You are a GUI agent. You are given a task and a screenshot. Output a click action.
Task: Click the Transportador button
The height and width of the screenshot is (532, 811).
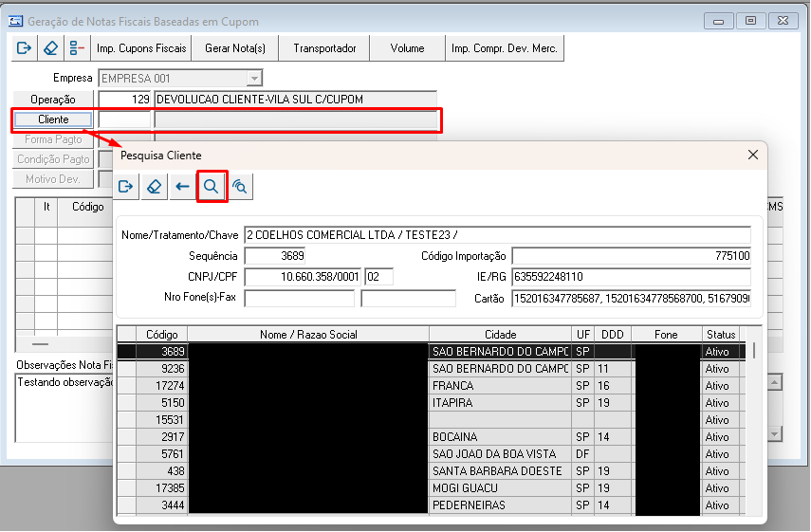pyautogui.click(x=324, y=48)
